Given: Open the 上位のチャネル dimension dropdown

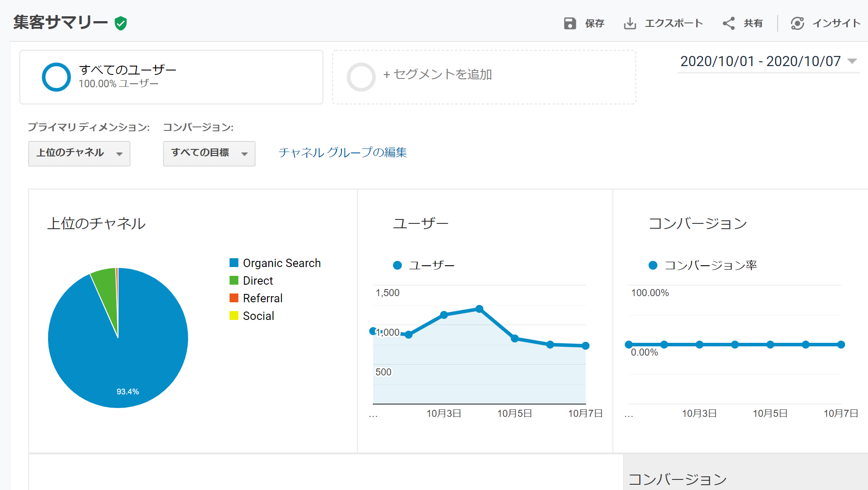Looking at the screenshot, I should pos(79,153).
